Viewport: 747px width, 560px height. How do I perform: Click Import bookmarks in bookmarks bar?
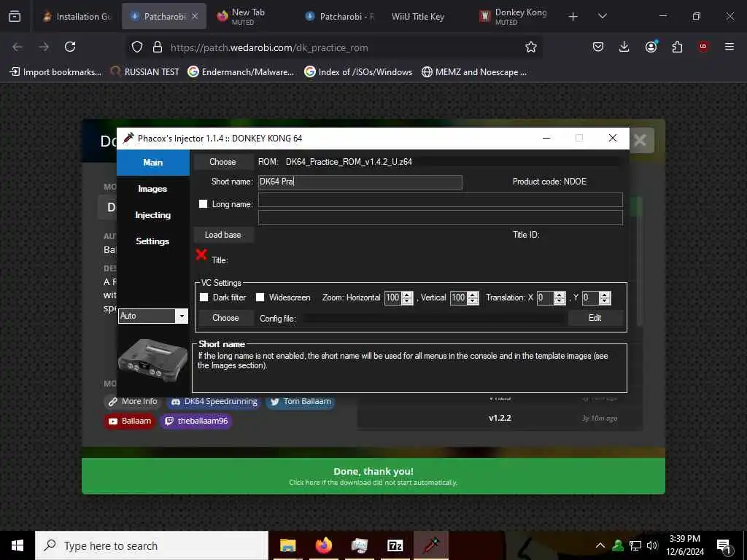tap(55, 72)
